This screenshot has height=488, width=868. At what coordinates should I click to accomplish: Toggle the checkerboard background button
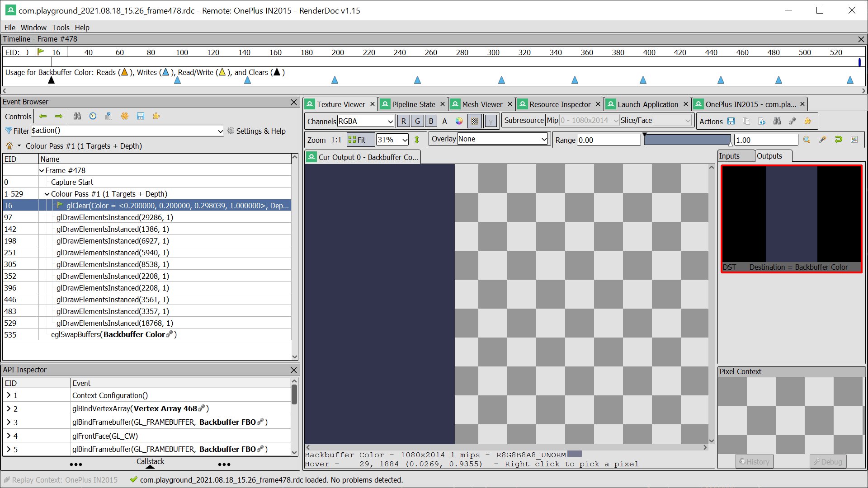[x=474, y=121]
